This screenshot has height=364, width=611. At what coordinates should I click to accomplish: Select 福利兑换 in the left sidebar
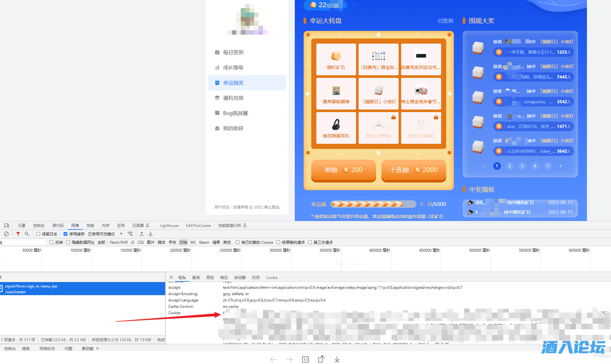coord(233,98)
